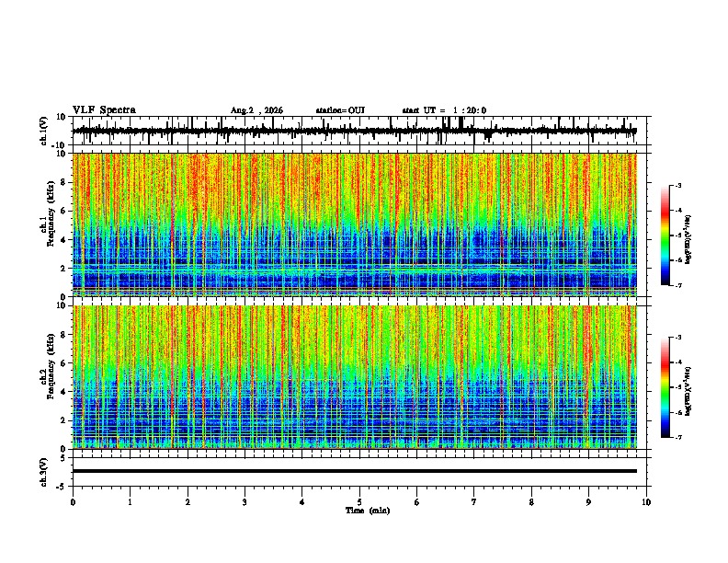Click the "10" tick on the time axis
The width and height of the screenshot is (728, 563).
[x=646, y=502]
